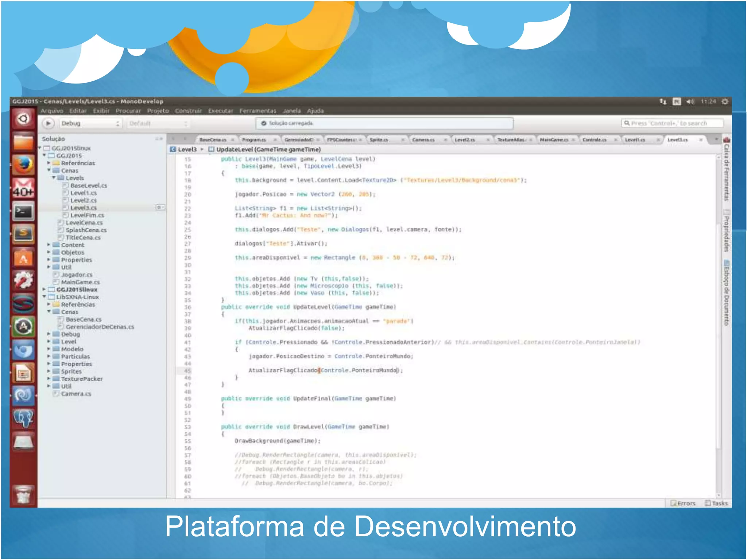Open the Ajuda menu

click(315, 111)
